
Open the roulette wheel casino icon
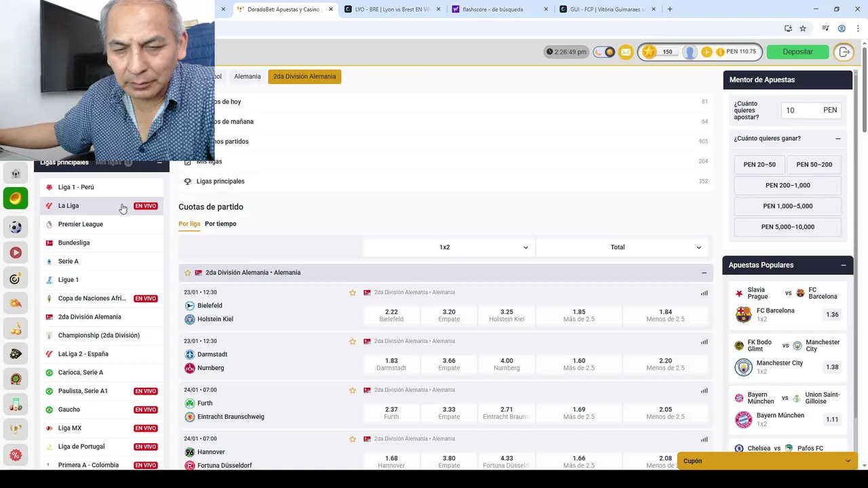(x=16, y=380)
